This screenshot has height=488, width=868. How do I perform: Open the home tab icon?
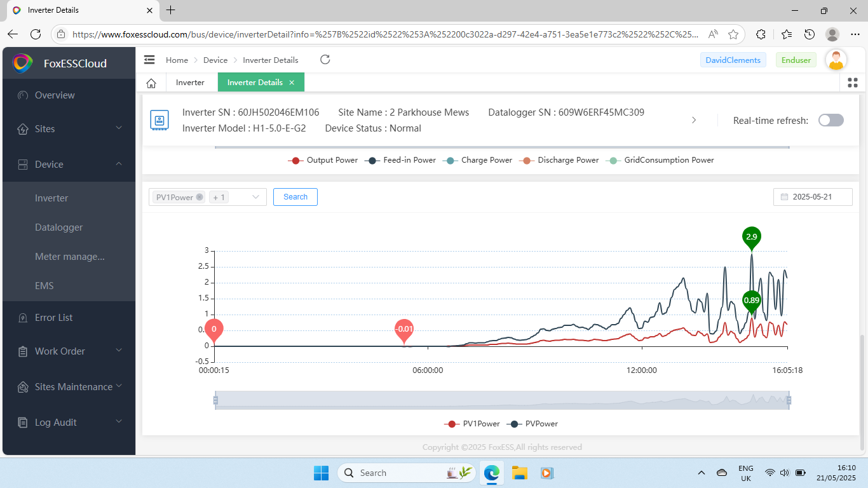pos(151,83)
